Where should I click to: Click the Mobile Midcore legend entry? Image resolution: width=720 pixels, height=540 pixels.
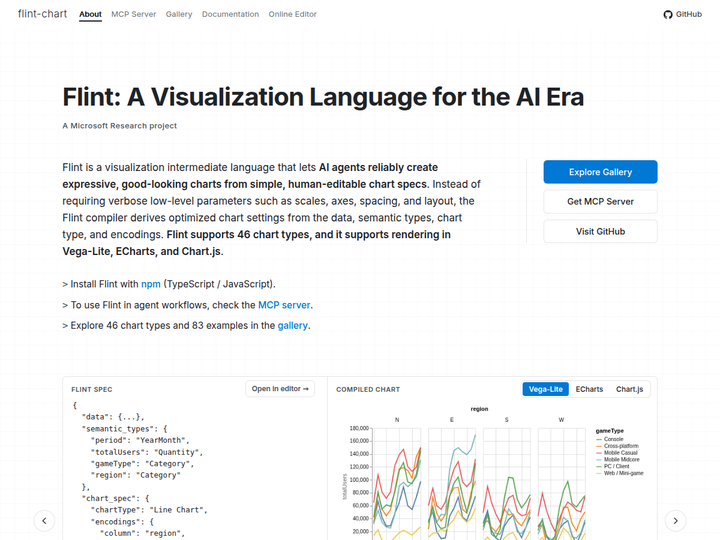pos(618,460)
